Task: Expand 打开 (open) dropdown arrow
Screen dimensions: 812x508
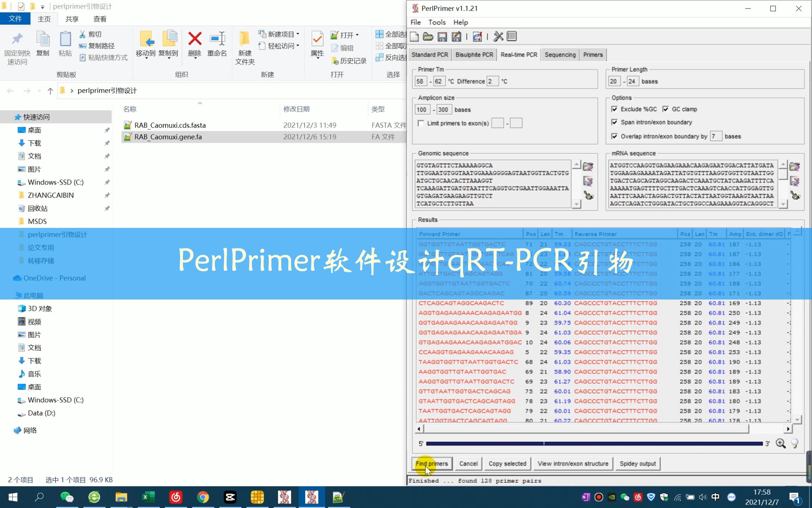Action: (x=357, y=35)
